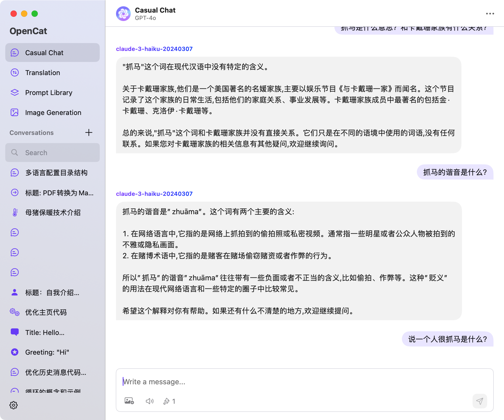Click the Translation arrows icon
The height and width of the screenshot is (420, 504).
15,72
